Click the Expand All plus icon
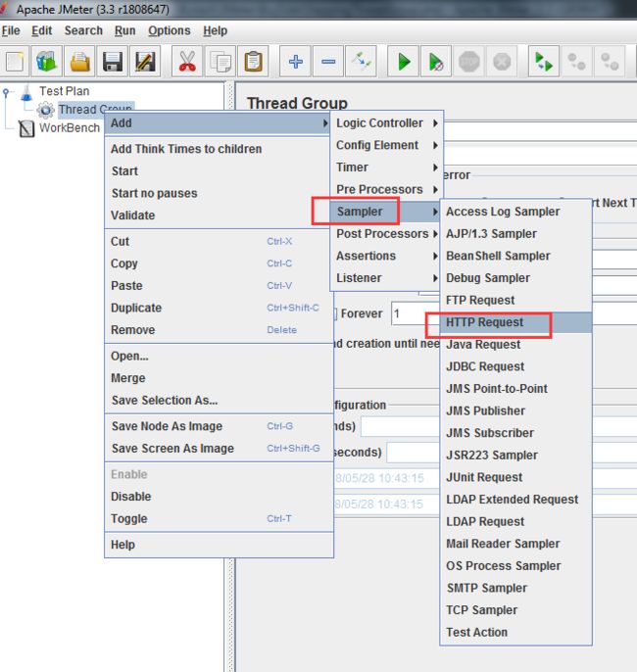The height and width of the screenshot is (672, 637). tap(295, 62)
